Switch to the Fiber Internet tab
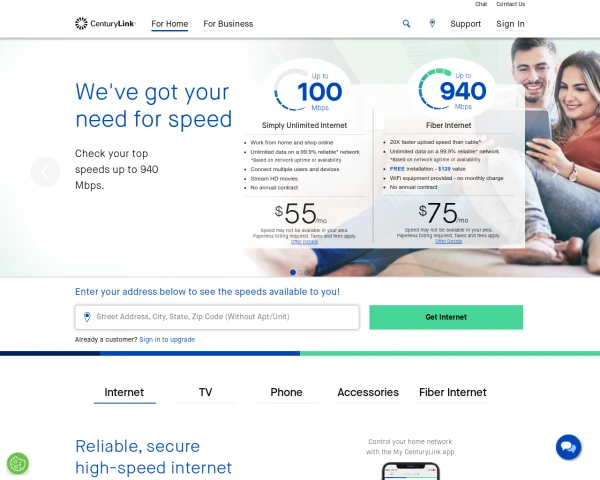 453,392
